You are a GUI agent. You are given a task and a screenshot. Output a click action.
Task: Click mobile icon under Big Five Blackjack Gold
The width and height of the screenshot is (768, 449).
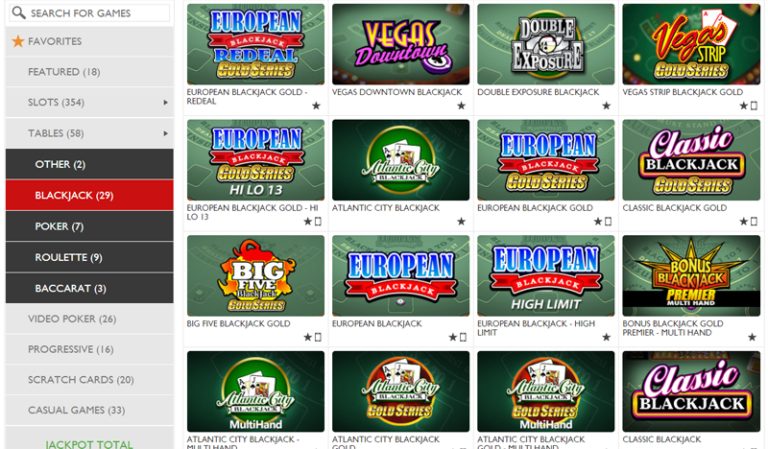coord(318,337)
